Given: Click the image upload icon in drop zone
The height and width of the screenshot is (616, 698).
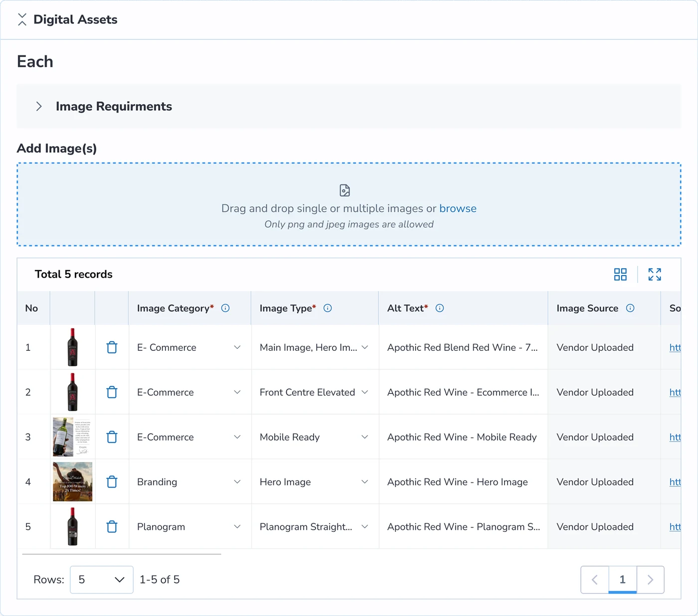Looking at the screenshot, I should [x=345, y=190].
